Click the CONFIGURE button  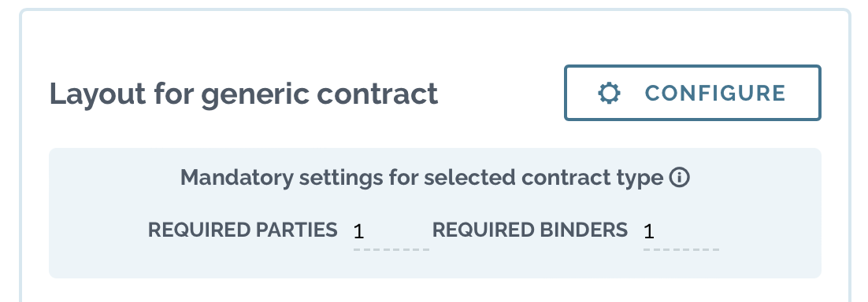click(x=692, y=93)
